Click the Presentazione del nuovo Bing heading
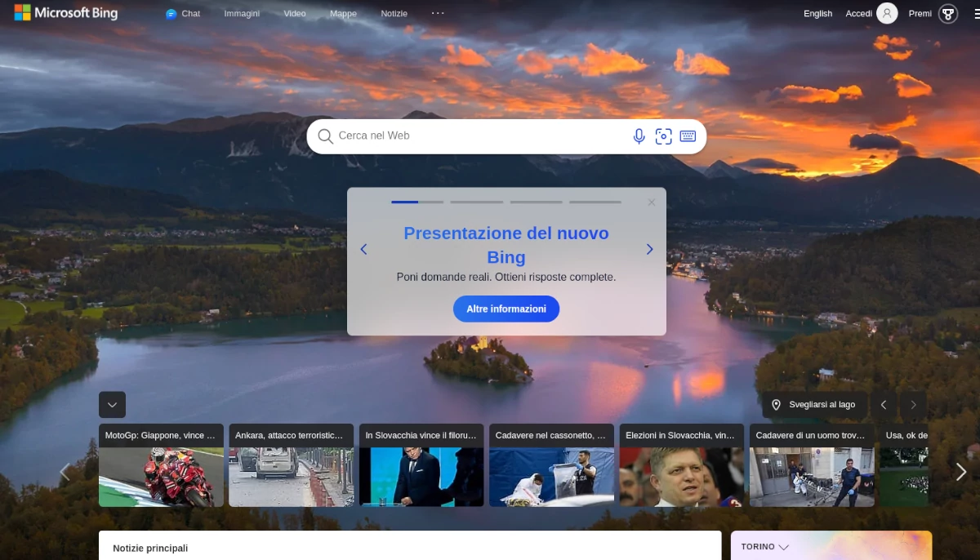 tap(506, 245)
